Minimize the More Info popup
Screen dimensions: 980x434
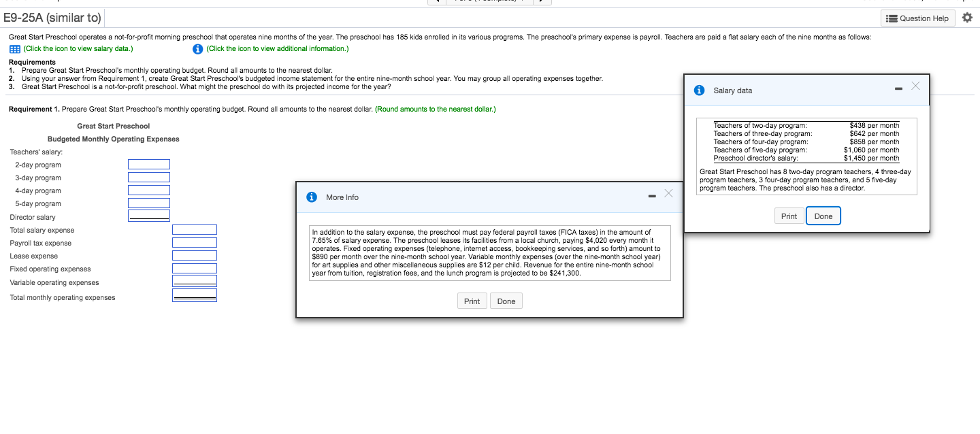tap(651, 195)
